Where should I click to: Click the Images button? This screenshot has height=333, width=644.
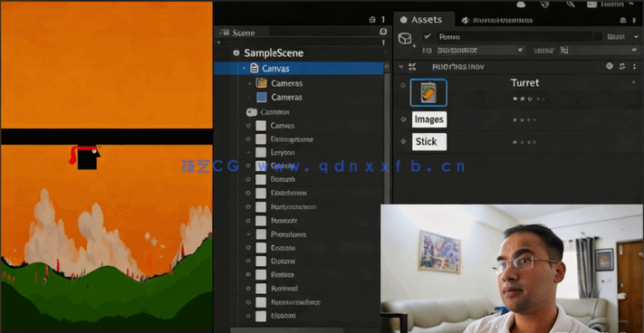tap(429, 119)
